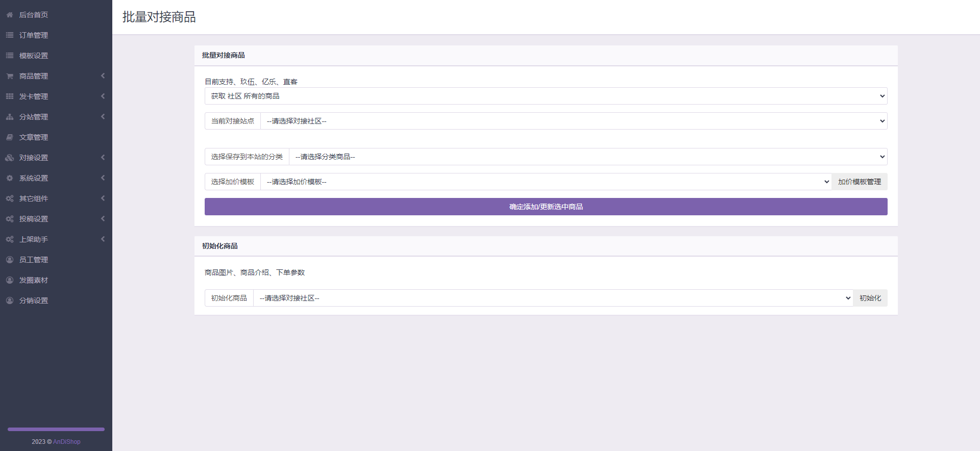This screenshot has width=980, height=451.
Task: Expand the 对接设置 sidebar chevron
Action: [103, 158]
